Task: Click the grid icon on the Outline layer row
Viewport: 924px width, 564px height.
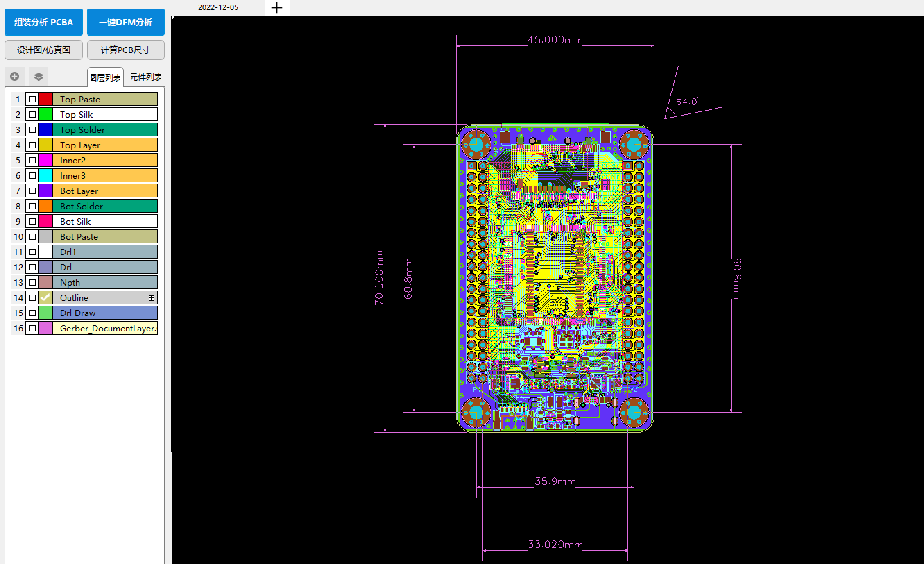Action: coord(152,297)
